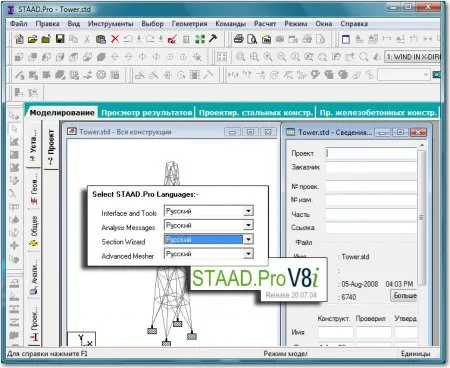Select the vertical Уста... page tab
This screenshot has width=450, height=368.
(34, 144)
